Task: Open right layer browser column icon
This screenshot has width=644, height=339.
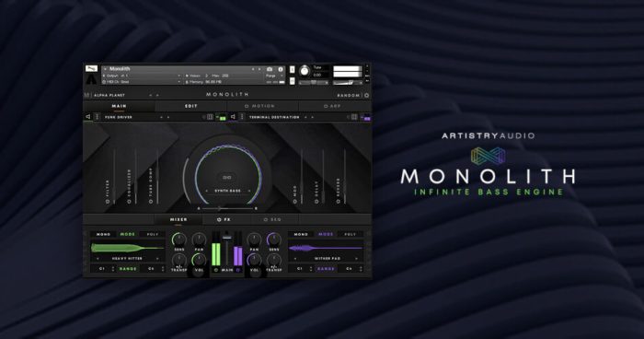Action: [354, 117]
